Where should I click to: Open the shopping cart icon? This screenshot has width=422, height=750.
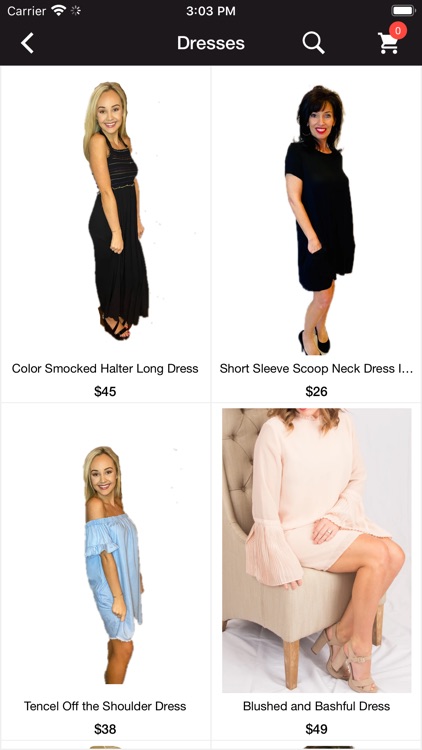pyautogui.click(x=388, y=43)
